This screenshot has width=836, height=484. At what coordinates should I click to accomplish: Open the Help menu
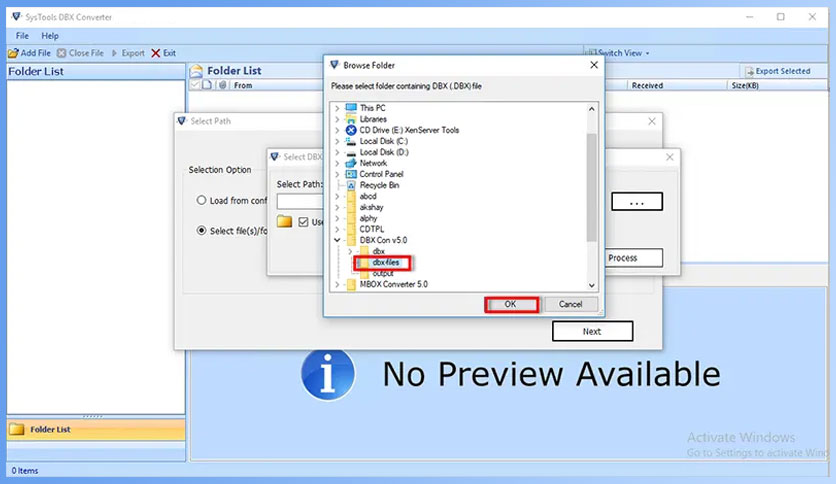coord(50,36)
